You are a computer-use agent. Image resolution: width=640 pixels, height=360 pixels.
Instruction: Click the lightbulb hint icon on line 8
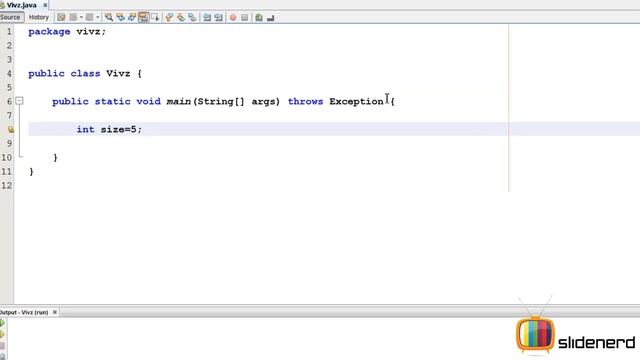(11, 129)
